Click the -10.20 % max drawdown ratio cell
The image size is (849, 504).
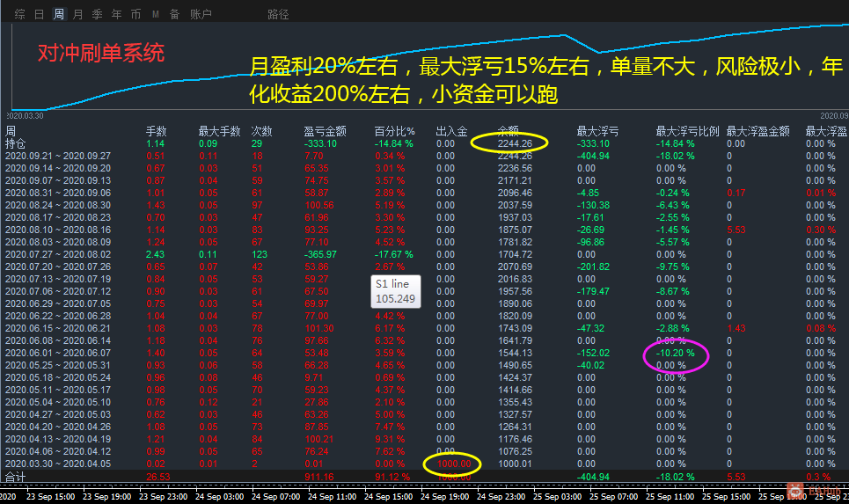coord(675,353)
